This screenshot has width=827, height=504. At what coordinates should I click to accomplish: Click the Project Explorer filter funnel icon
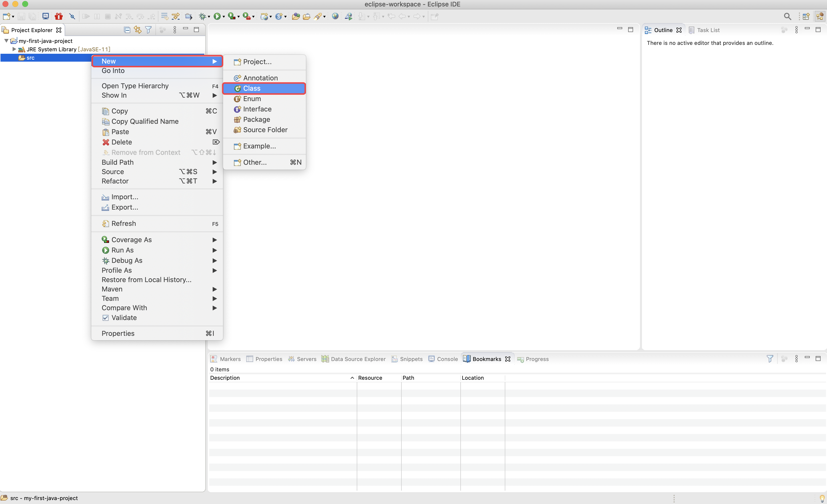coord(148,30)
